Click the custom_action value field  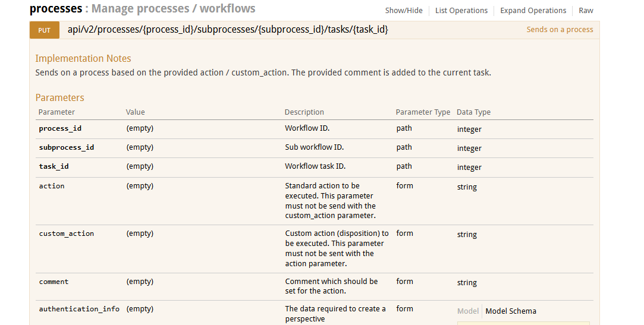(x=140, y=234)
